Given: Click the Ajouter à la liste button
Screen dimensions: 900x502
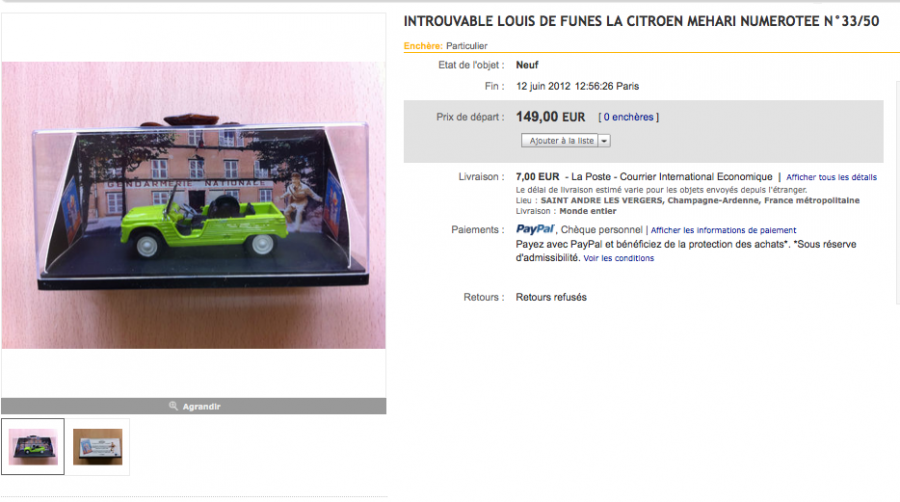Looking at the screenshot, I should point(560,141).
